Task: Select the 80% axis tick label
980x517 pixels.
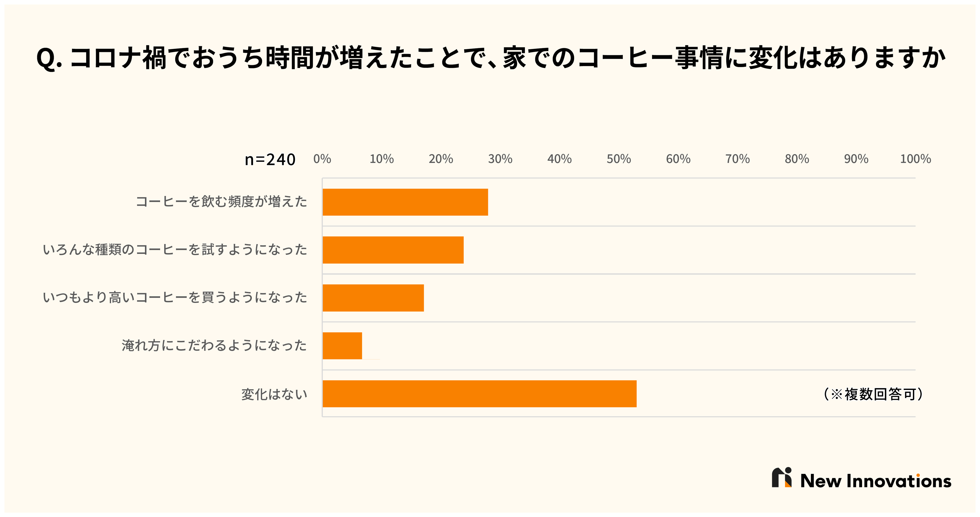Action: click(797, 159)
